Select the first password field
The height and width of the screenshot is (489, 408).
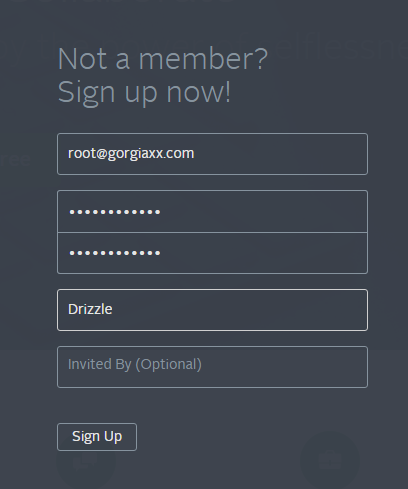click(x=212, y=211)
